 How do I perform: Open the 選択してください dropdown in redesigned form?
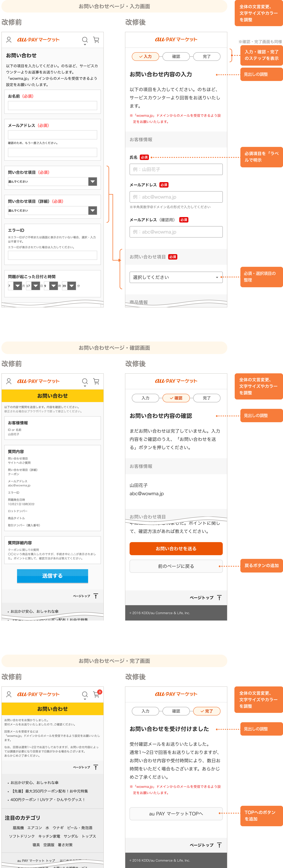point(176,277)
